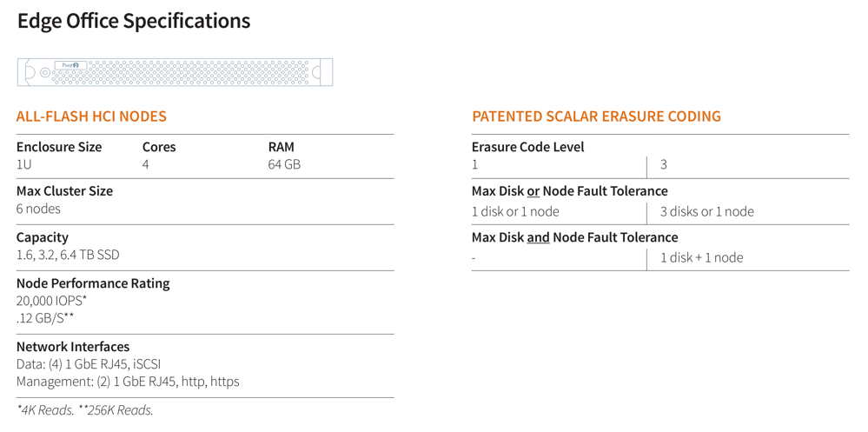
Task: Click the Pivot3 logo badge on server
Action: 71,65
